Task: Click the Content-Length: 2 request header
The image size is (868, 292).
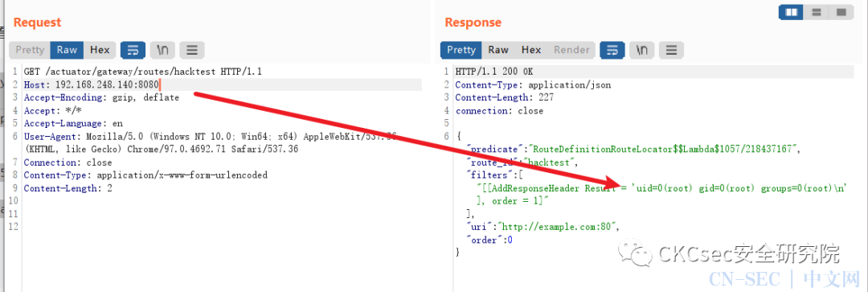Action: click(68, 188)
